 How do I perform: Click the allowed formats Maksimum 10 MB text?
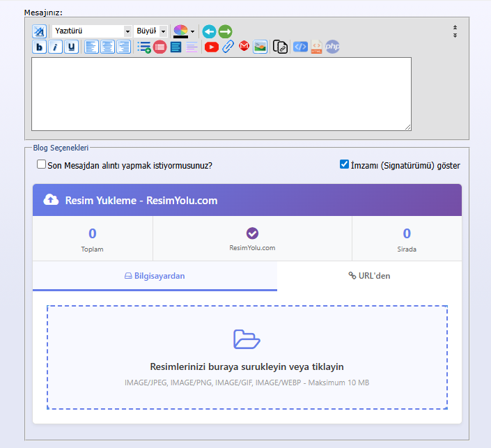point(247,383)
